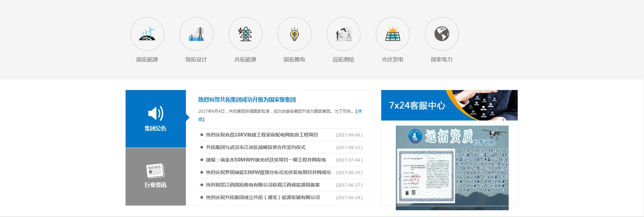Open the 武汉市江岸区 investment signing article
This screenshot has height=217, width=644.
[x=255, y=147]
